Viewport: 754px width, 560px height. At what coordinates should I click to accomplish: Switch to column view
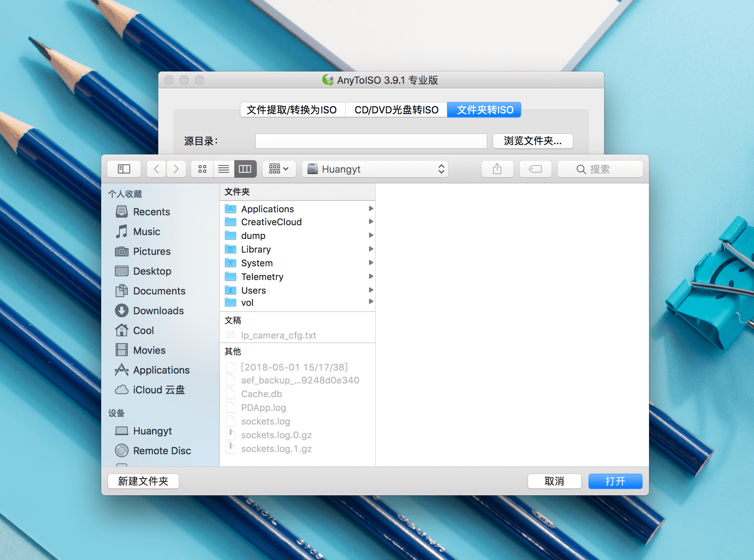245,169
